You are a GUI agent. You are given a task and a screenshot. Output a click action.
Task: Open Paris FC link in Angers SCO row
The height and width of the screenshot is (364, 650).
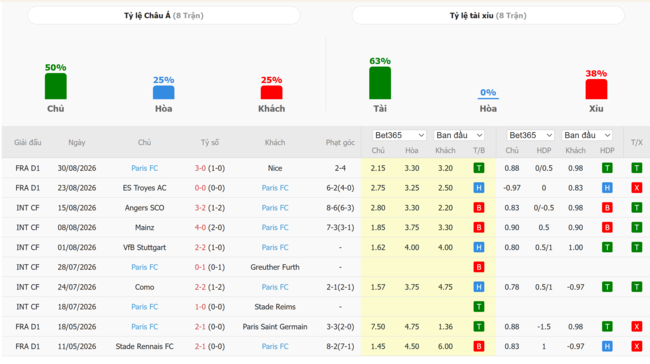coord(275,208)
